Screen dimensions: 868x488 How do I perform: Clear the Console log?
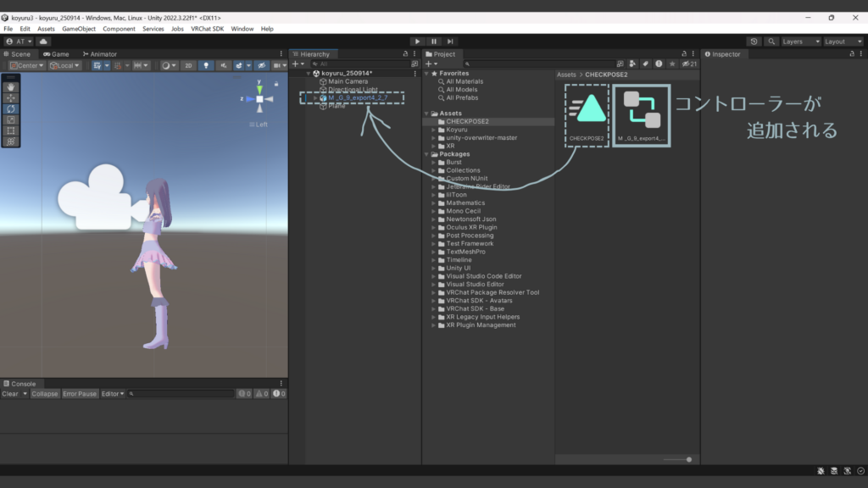tap(10, 394)
